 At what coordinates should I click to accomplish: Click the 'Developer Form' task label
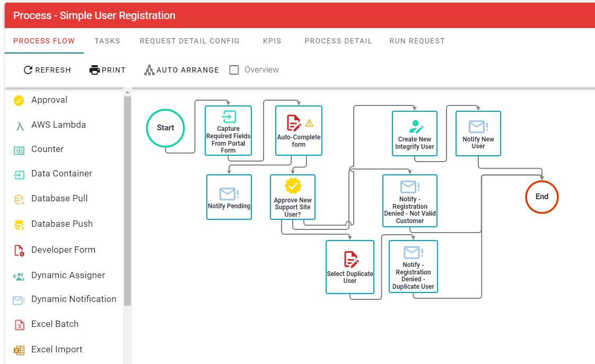(63, 250)
